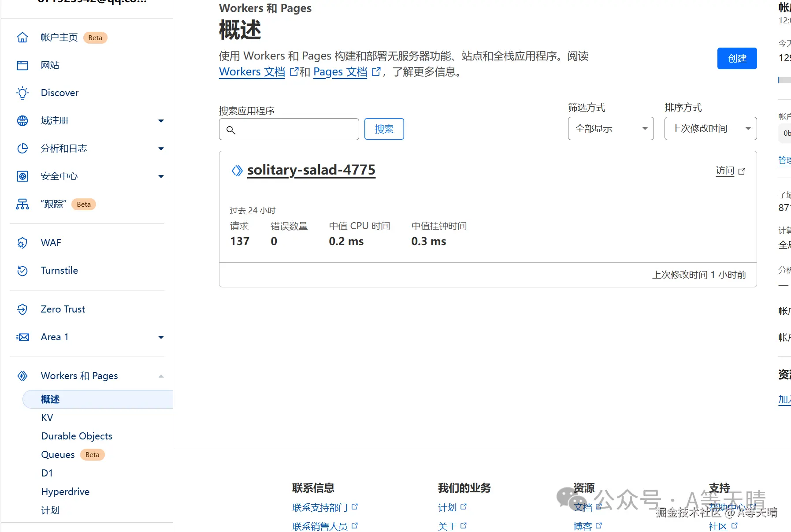Image resolution: width=791 pixels, height=532 pixels.
Task: Click the external link icon after 联系支持部门
Action: pos(355,507)
